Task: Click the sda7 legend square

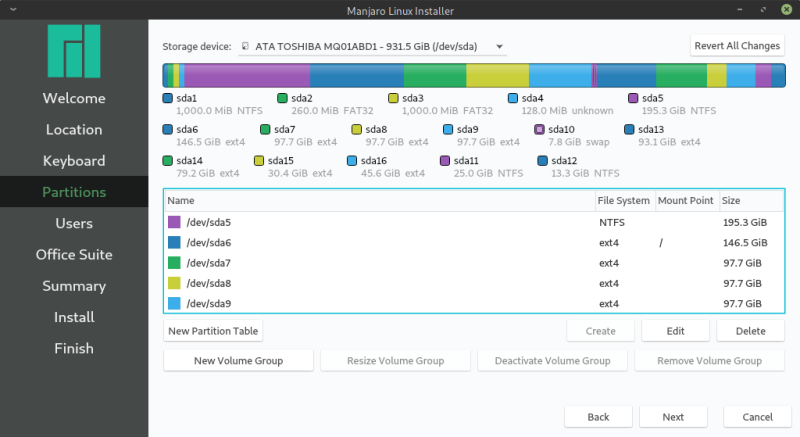Action: tap(265, 130)
